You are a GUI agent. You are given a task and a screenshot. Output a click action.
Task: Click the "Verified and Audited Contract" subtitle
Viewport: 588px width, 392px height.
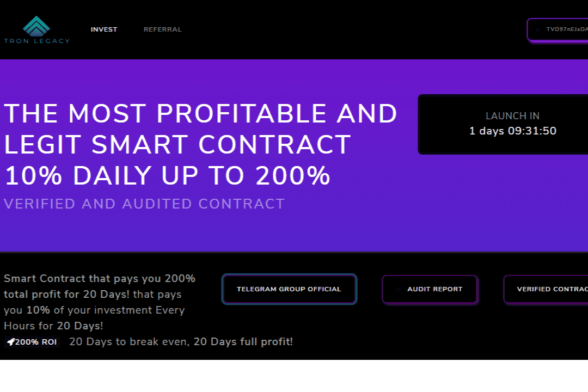point(144,204)
